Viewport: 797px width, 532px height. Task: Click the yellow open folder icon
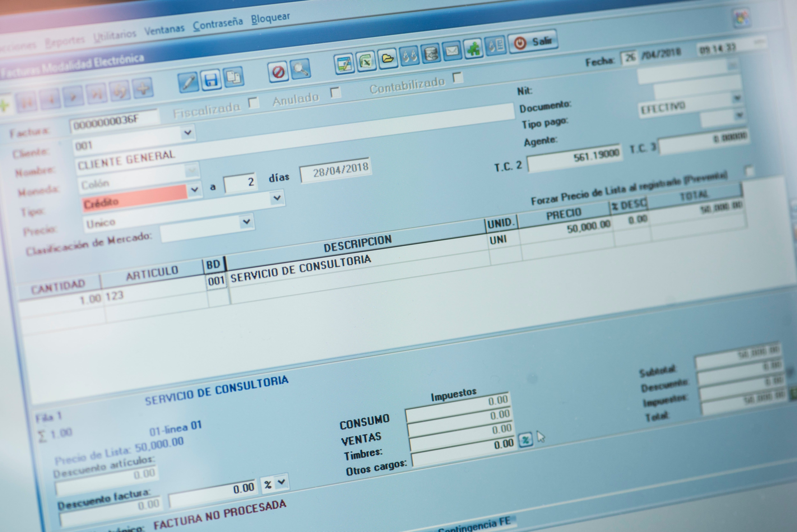click(388, 59)
